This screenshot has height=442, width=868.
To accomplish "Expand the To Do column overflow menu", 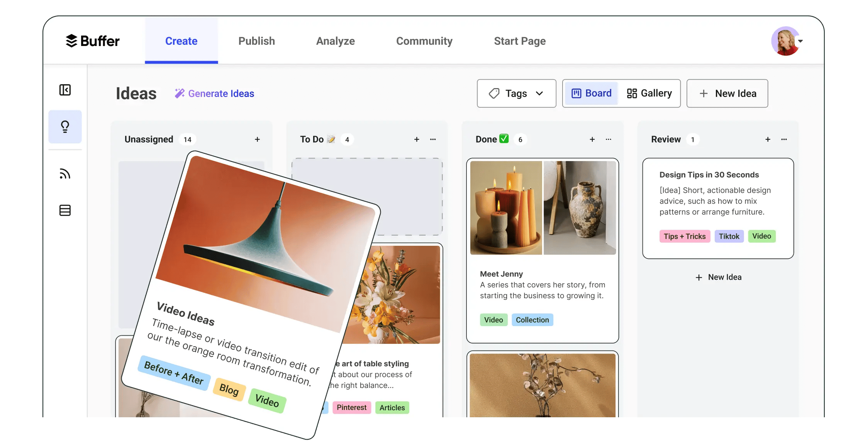I will tap(433, 139).
